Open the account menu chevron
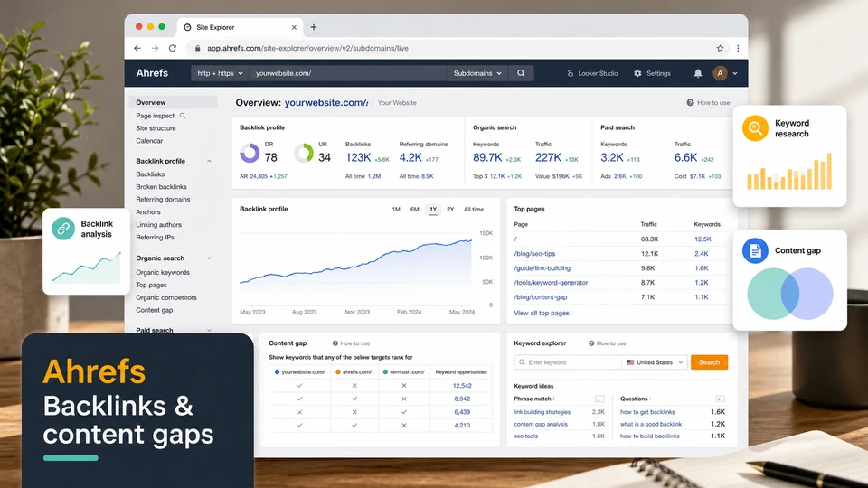This screenshot has height=488, width=868. point(735,73)
